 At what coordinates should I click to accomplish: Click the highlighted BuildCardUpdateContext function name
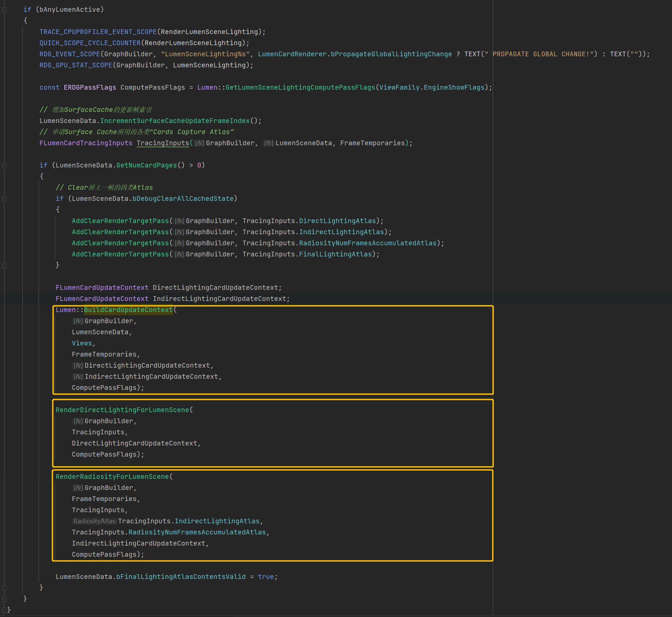(x=128, y=310)
